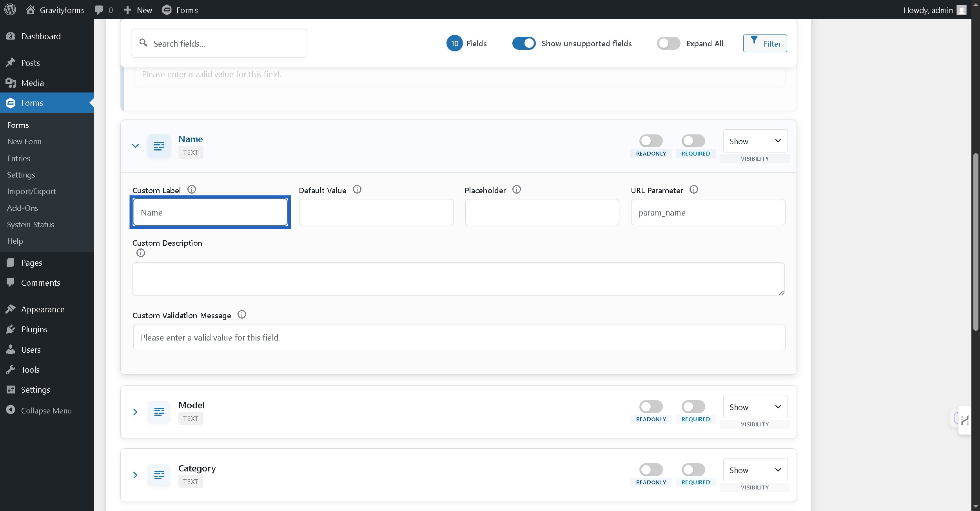Go to Plugins in sidebar
Image resolution: width=980 pixels, height=511 pixels.
click(34, 330)
